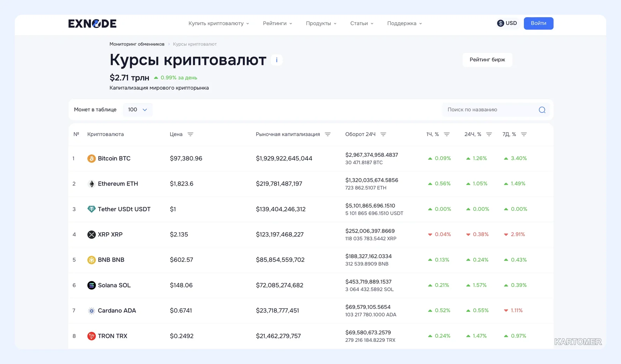Image resolution: width=621 pixels, height=364 pixels.
Task: Sort by 24Ч, % filter icon
Action: click(x=489, y=135)
